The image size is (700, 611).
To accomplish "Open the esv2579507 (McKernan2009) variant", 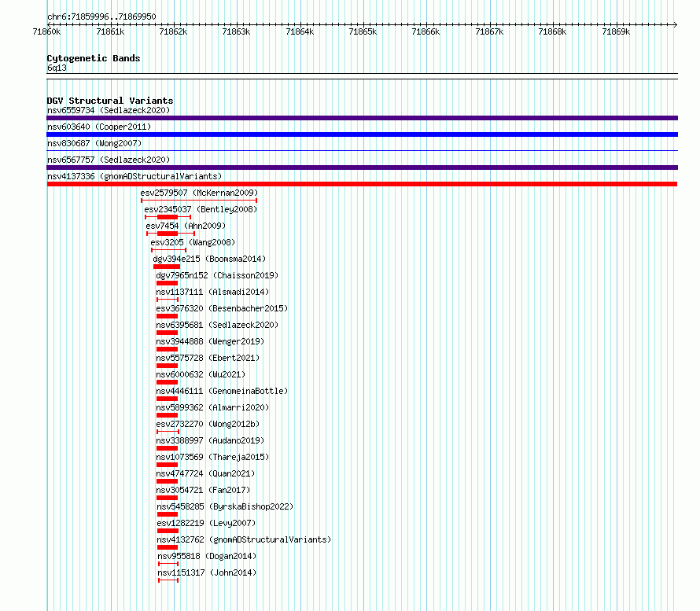I will [199, 193].
